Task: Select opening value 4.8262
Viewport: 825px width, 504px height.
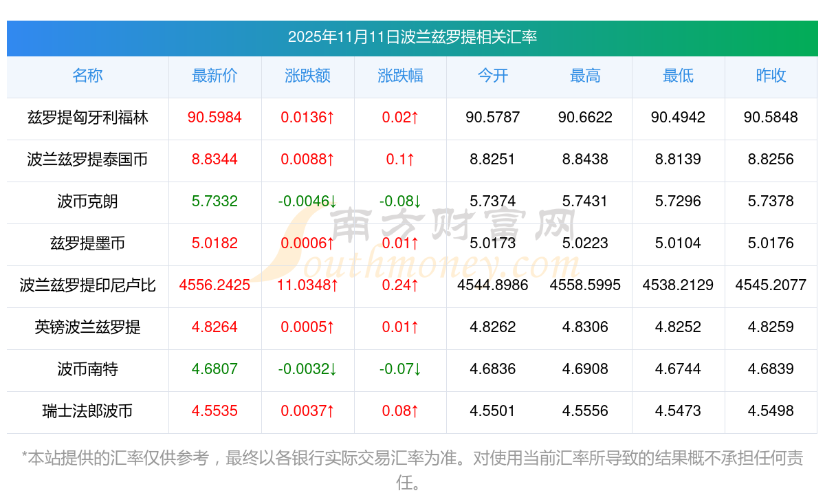Action: 493,327
